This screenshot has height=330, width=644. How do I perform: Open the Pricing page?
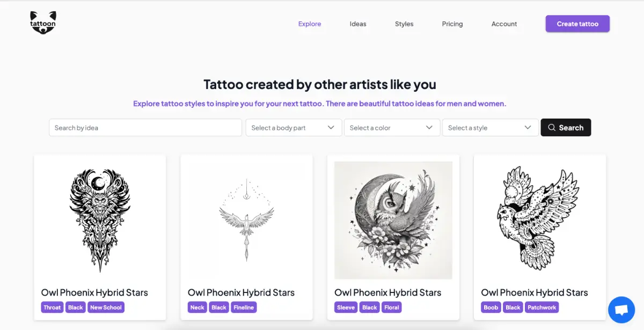click(x=452, y=24)
